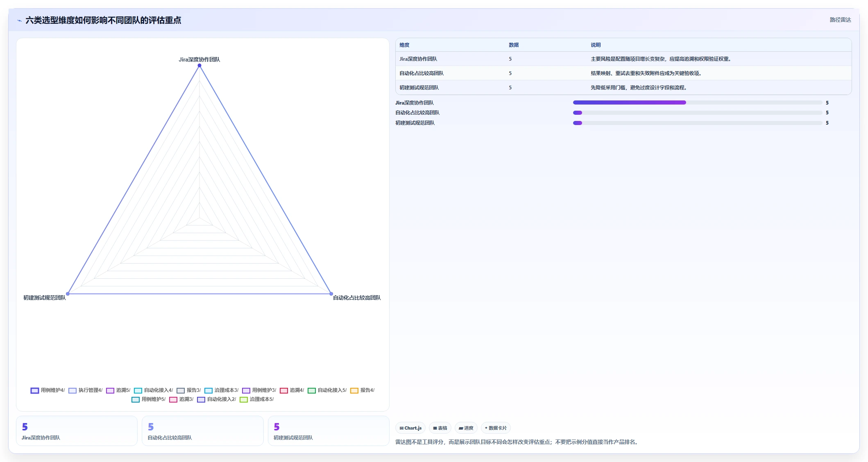The image size is (868, 462).
Task: Click the 说明 table column header
Action: tap(596, 45)
